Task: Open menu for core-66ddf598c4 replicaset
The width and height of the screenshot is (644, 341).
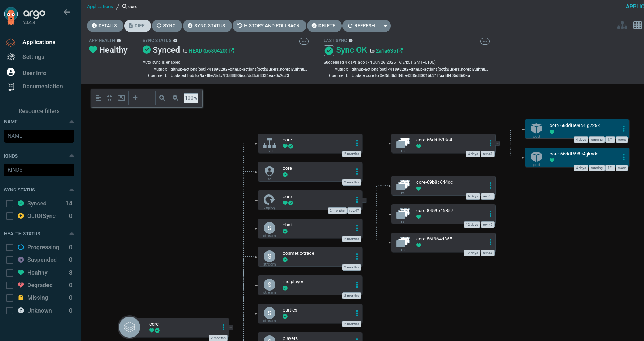Action: (490, 143)
